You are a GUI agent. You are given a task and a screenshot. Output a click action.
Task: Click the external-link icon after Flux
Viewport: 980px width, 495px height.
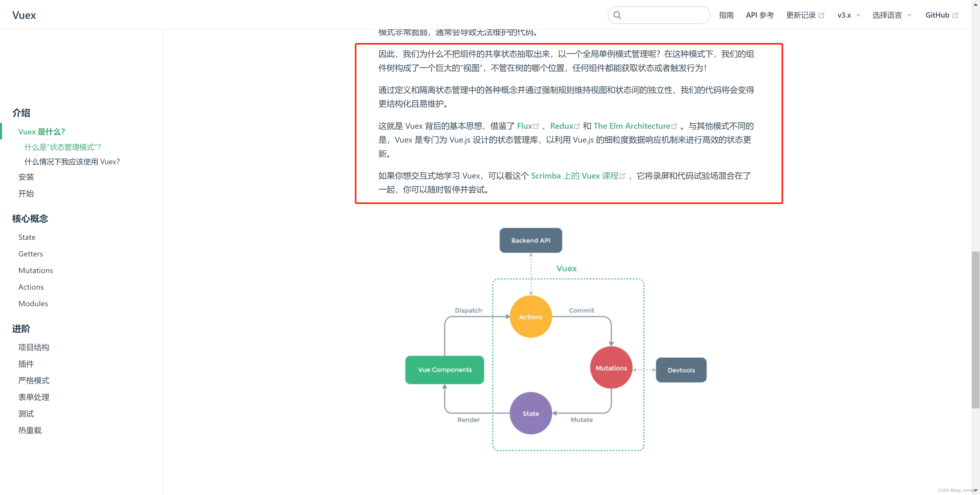pyautogui.click(x=536, y=126)
